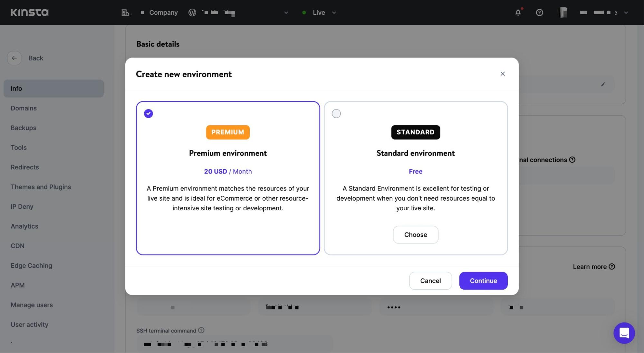This screenshot has height=353, width=644.
Task: Open the help question-mark icon
Action: coord(539,13)
